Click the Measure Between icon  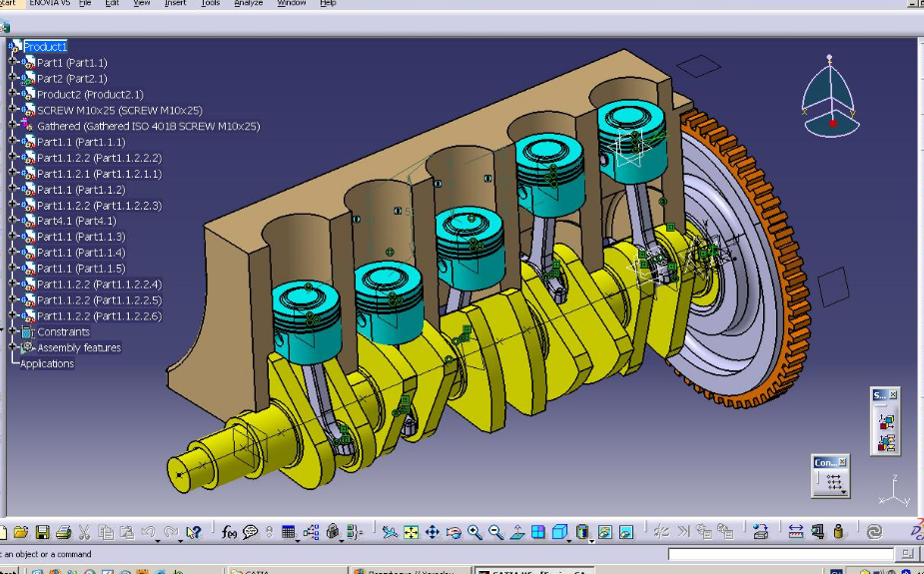pos(795,533)
